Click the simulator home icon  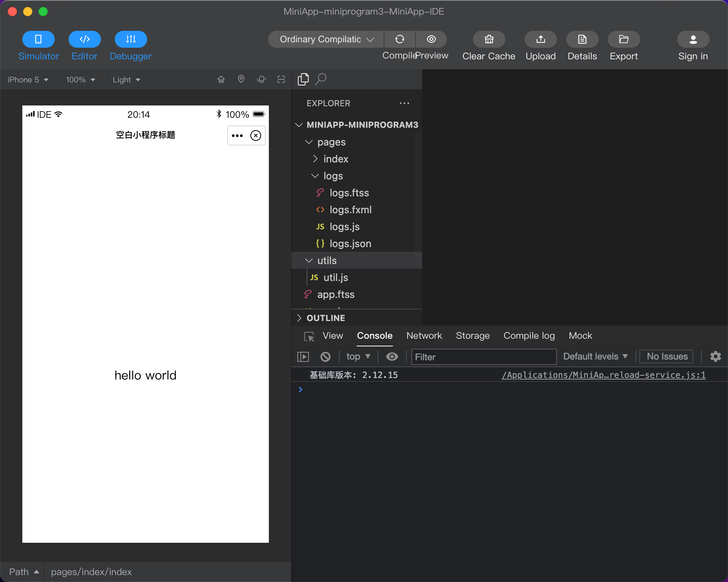221,79
